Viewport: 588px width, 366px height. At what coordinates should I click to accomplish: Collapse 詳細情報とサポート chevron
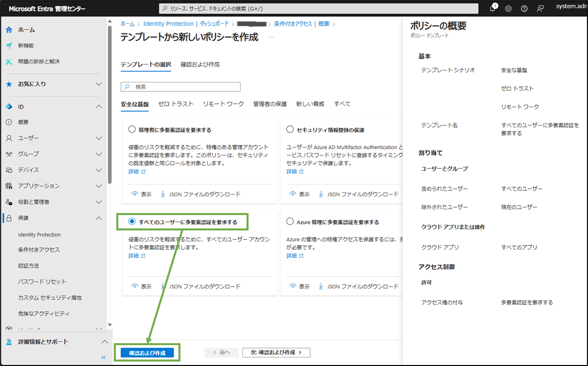[x=104, y=342]
